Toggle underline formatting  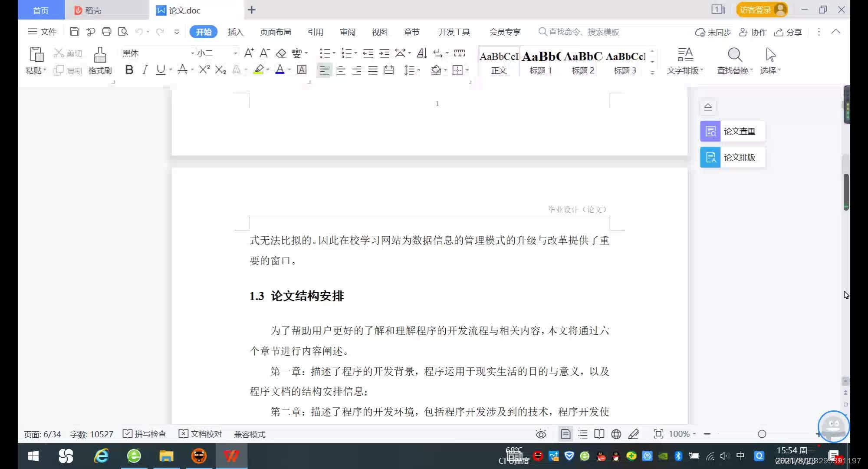161,69
